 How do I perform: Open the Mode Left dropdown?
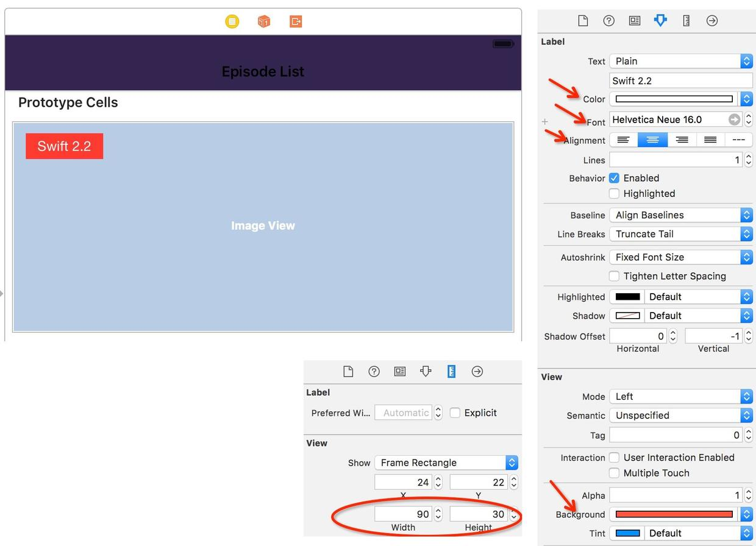point(681,397)
